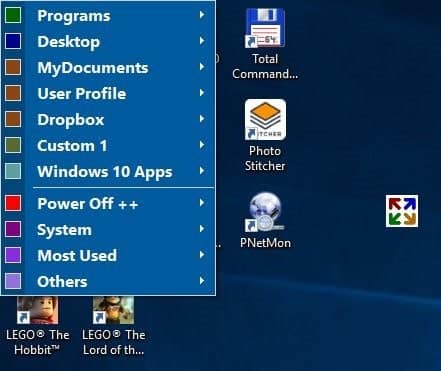Open the MyDocuments menu entry
This screenshot has height=371, width=441.
(108, 67)
